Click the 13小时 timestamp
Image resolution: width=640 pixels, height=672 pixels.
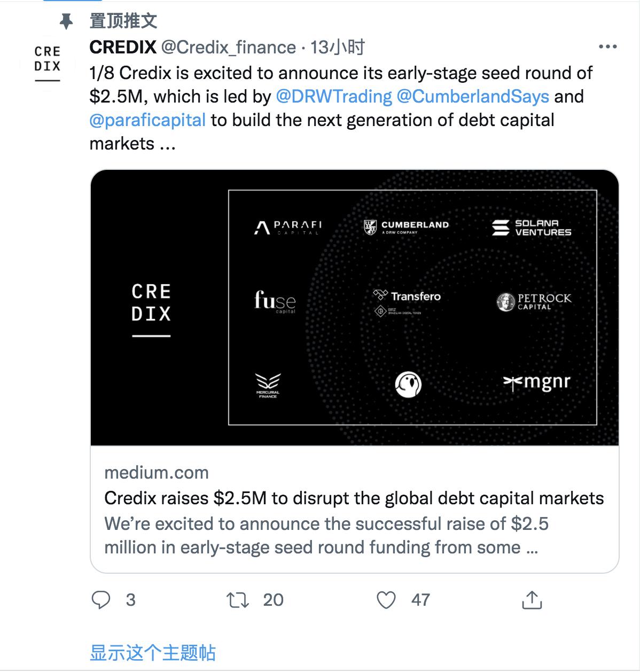pos(337,47)
